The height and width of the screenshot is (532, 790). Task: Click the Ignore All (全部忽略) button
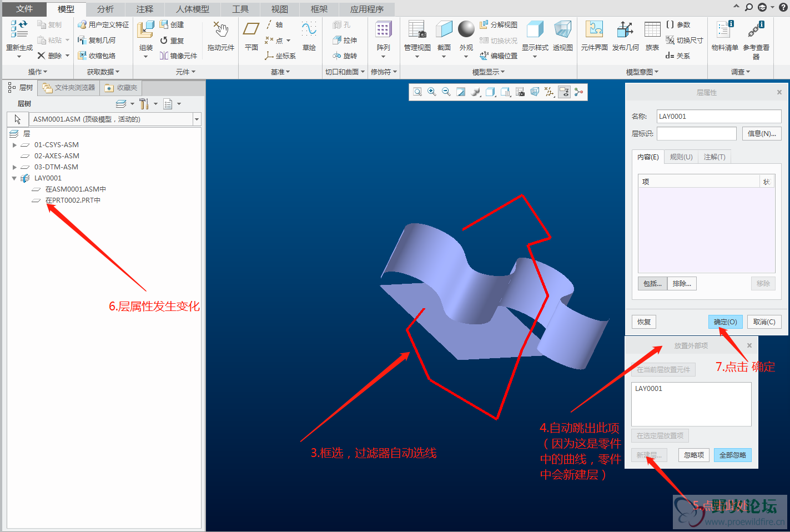tap(732, 455)
